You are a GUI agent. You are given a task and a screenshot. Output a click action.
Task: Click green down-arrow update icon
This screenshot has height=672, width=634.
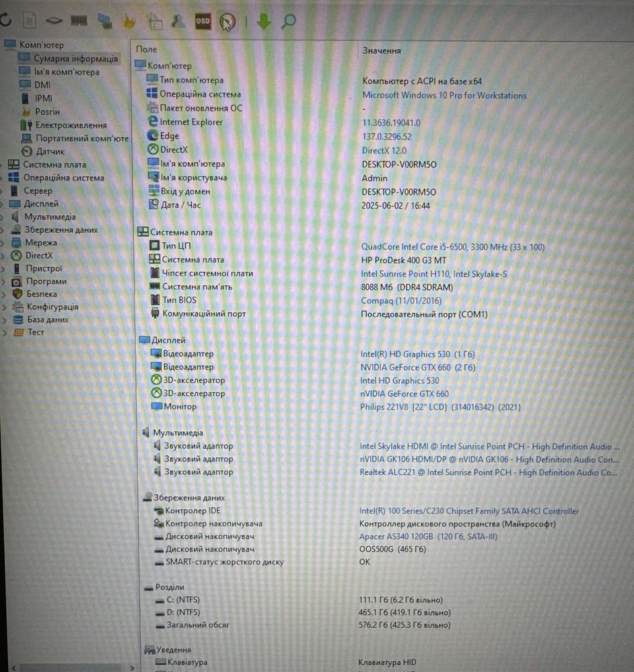[x=264, y=21]
